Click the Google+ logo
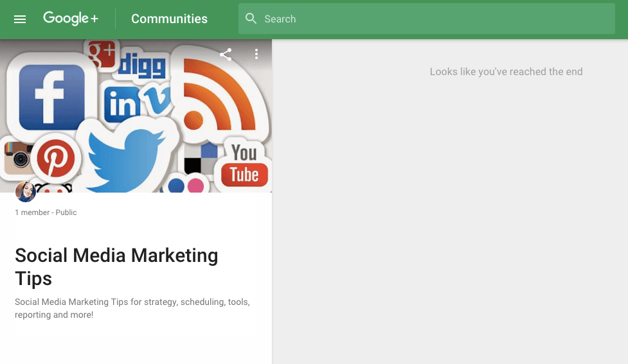Image resolution: width=628 pixels, height=364 pixels. [x=71, y=19]
